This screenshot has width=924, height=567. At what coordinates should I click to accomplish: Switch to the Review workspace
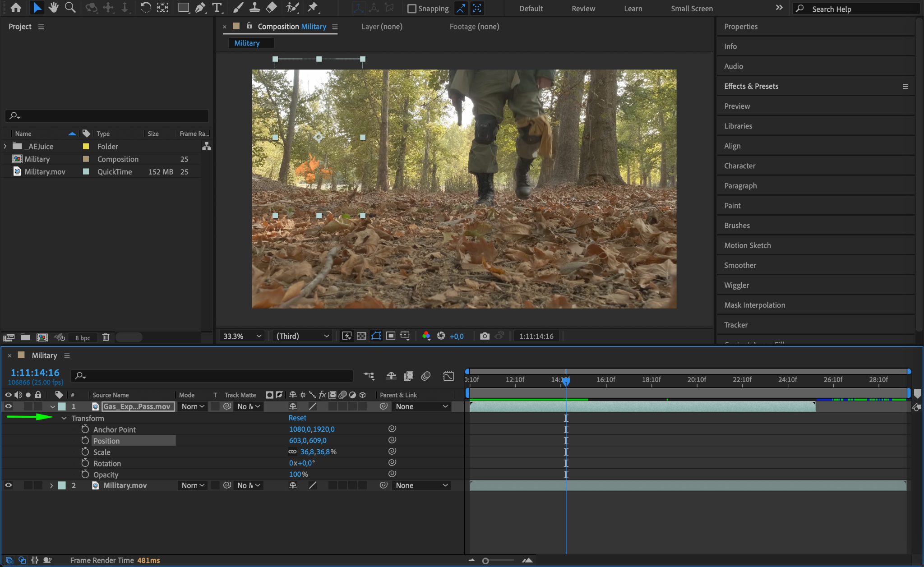point(583,9)
